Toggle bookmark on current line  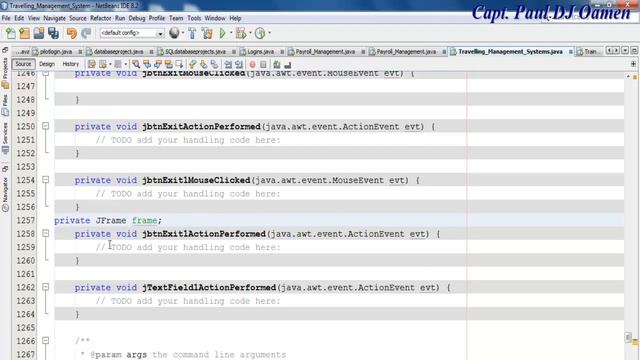coord(214,64)
